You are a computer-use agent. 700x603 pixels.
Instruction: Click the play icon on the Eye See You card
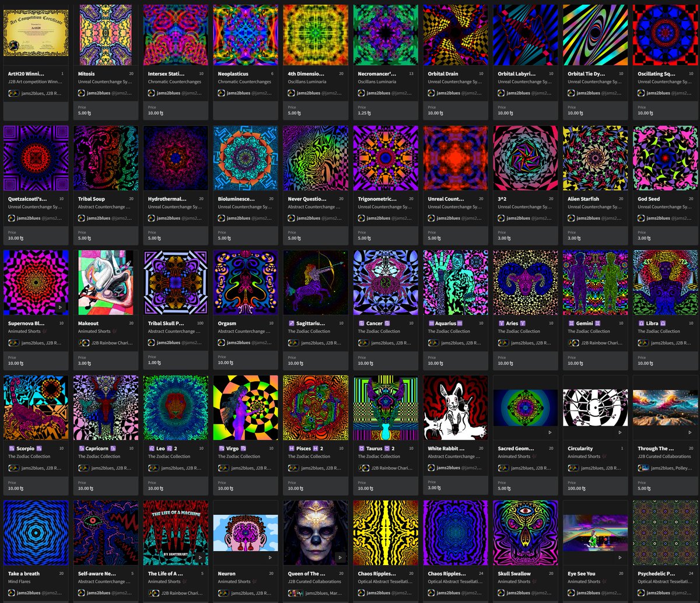click(620, 558)
